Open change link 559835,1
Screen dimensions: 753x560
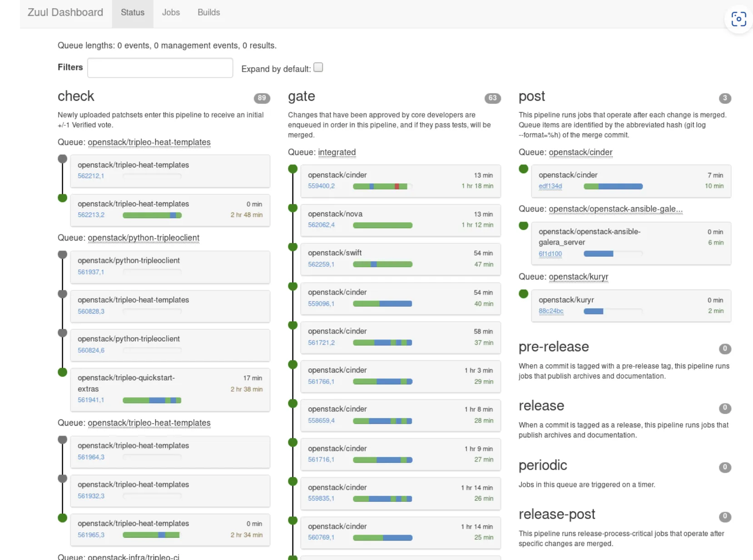(321, 499)
